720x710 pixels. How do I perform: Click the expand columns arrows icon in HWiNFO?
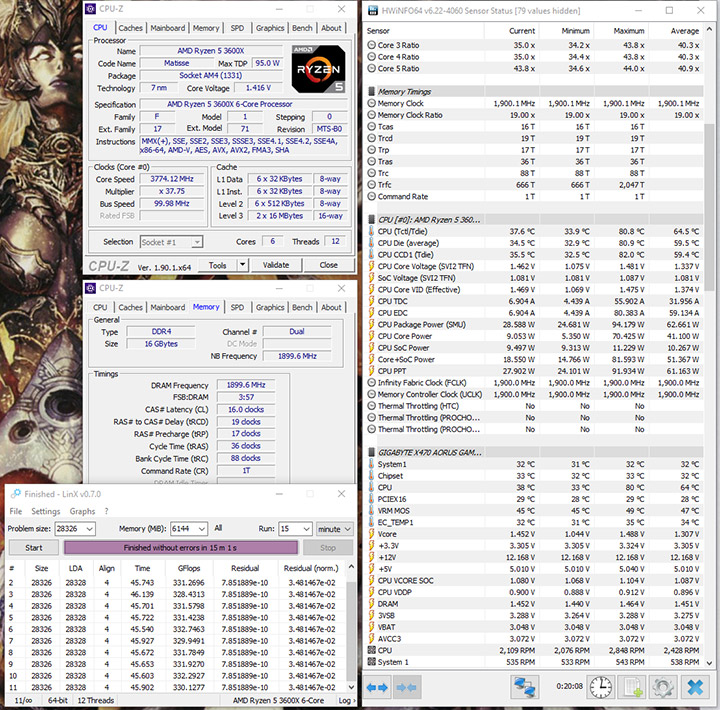coord(378,688)
